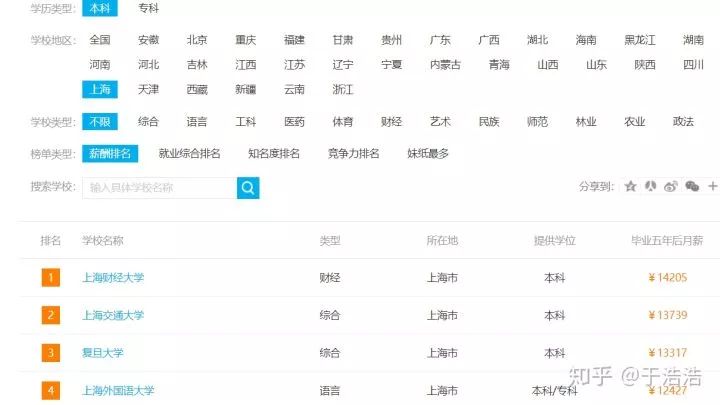Choose 云南 region filter
This screenshot has height=405, width=720.
pos(294,90)
